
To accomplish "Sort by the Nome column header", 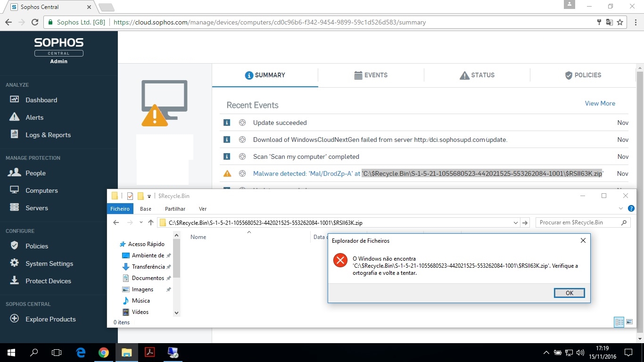I will [x=198, y=237].
